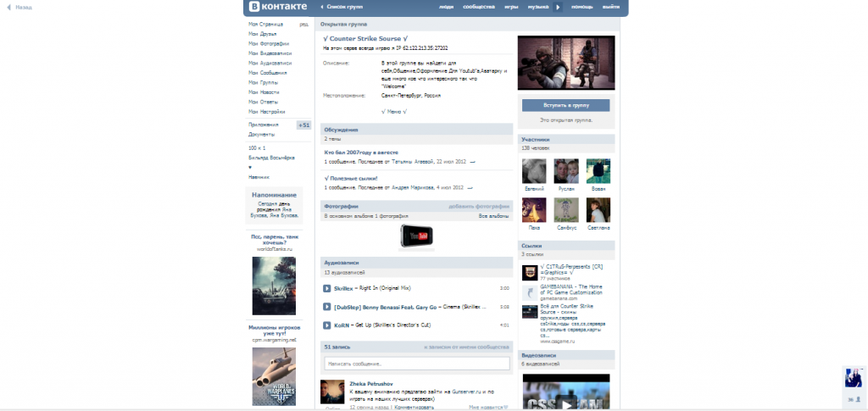Click the header music player play button

click(558, 7)
